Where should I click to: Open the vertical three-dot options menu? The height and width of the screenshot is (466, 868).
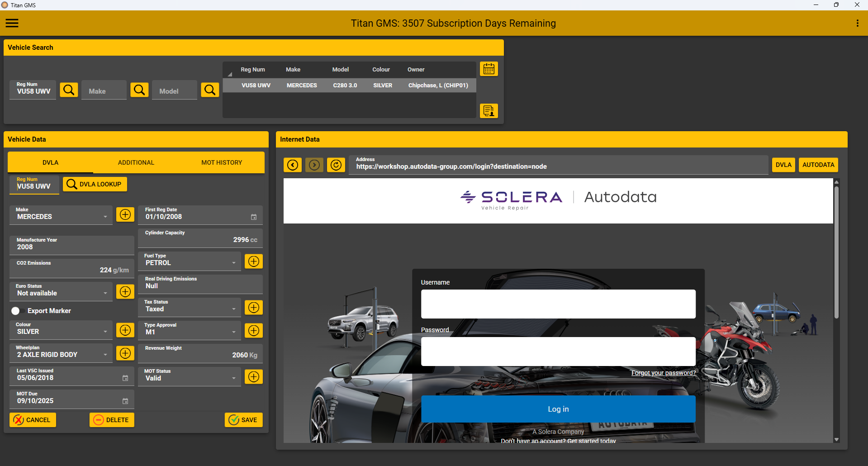[857, 23]
